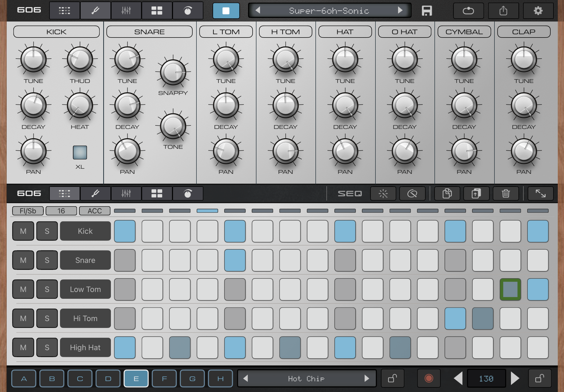Screen dimensions: 564x392
Task: Switch lower panel to pads view
Action: coord(157,194)
